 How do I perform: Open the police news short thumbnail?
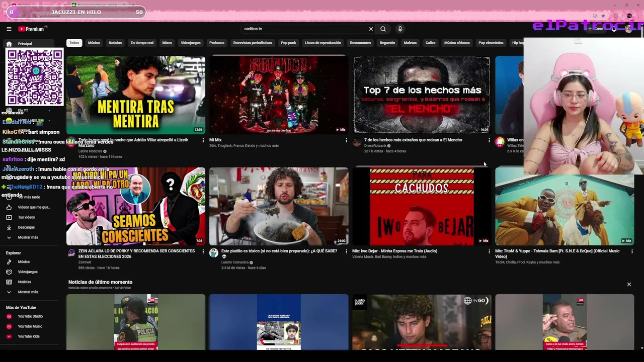coord(136,322)
